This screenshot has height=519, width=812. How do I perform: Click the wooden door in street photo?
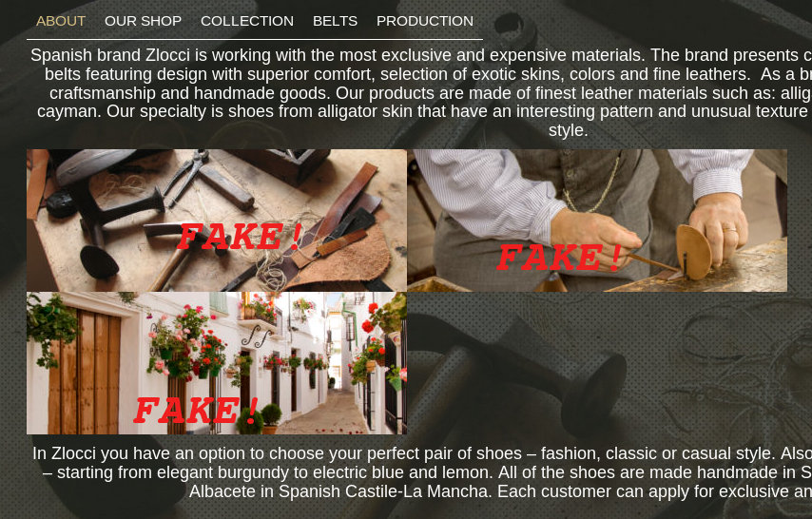[84, 372]
